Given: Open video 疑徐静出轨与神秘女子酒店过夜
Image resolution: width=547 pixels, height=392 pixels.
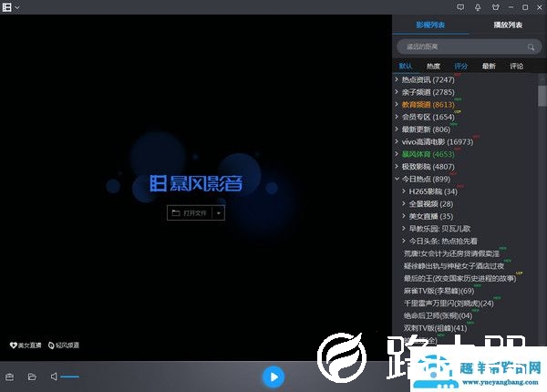Looking at the screenshot, I should coord(454,266).
